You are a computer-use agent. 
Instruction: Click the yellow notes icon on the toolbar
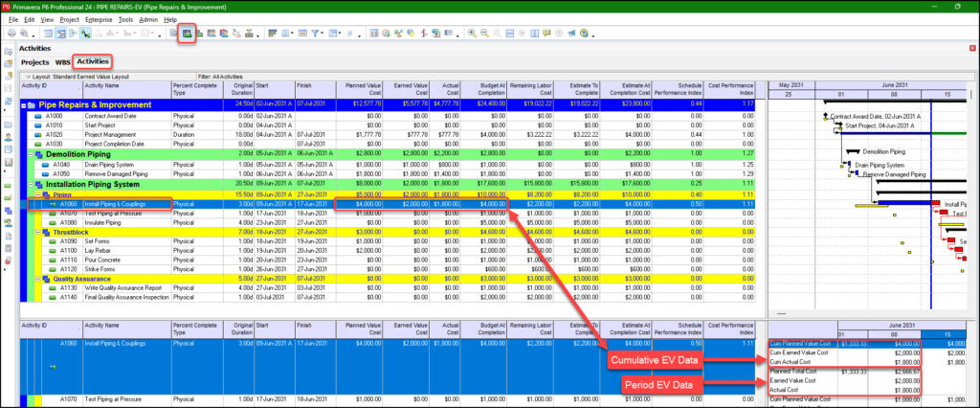point(546,34)
